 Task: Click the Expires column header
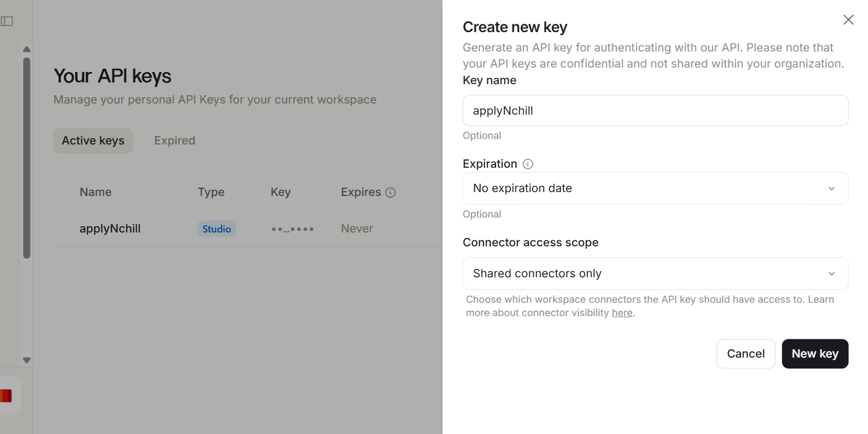tap(361, 192)
